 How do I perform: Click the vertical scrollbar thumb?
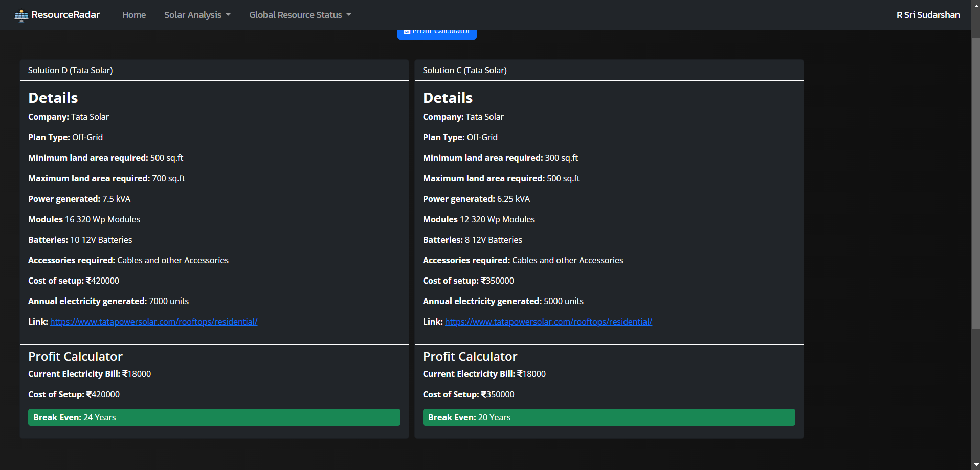(976, 179)
